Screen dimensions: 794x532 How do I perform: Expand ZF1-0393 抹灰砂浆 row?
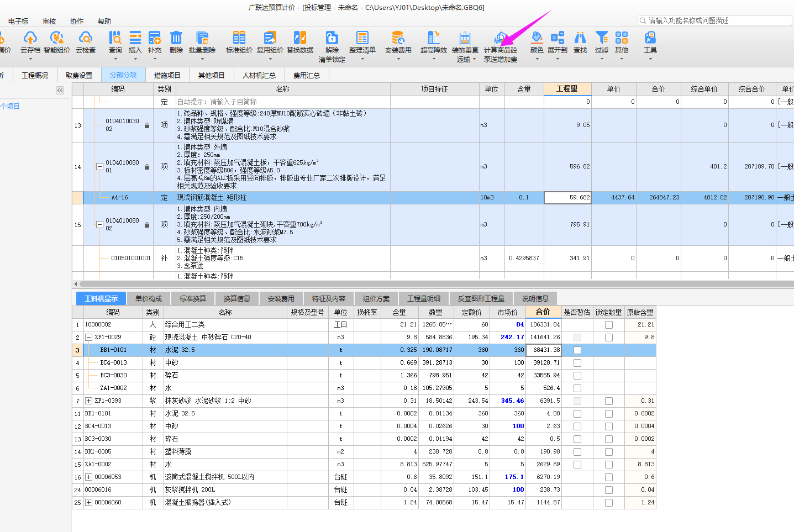[88, 401]
